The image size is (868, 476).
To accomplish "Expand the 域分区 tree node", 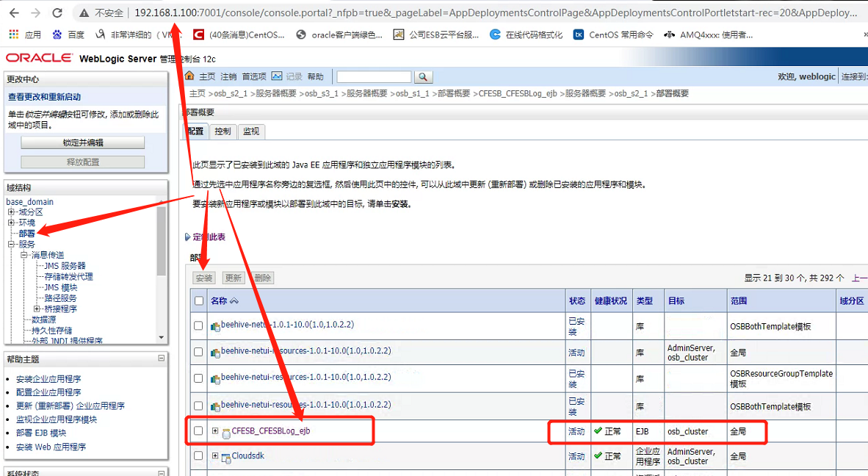I will click(11, 212).
